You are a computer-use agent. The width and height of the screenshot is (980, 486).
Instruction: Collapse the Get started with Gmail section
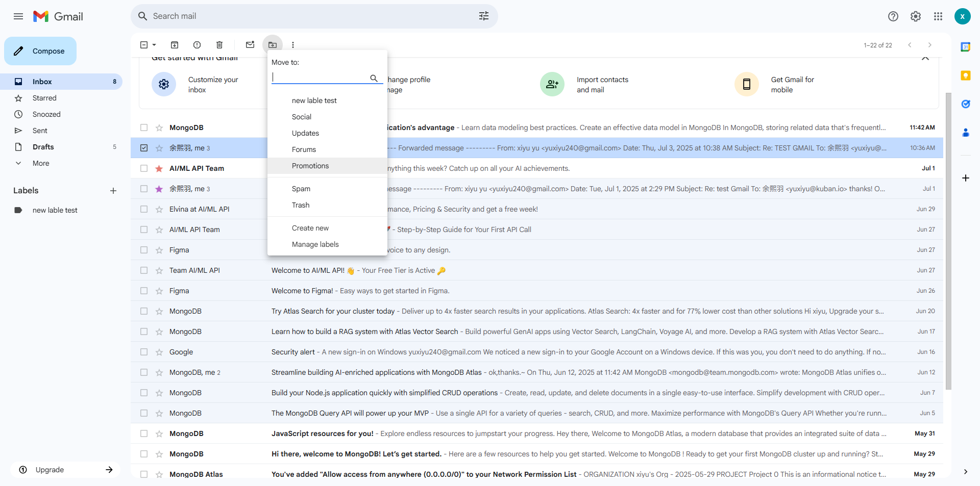pyautogui.click(x=925, y=58)
